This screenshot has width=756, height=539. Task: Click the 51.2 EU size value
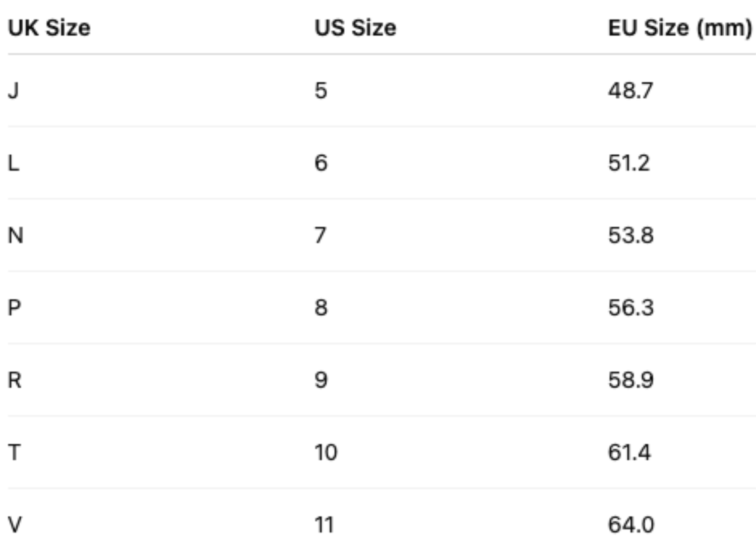pos(629,163)
